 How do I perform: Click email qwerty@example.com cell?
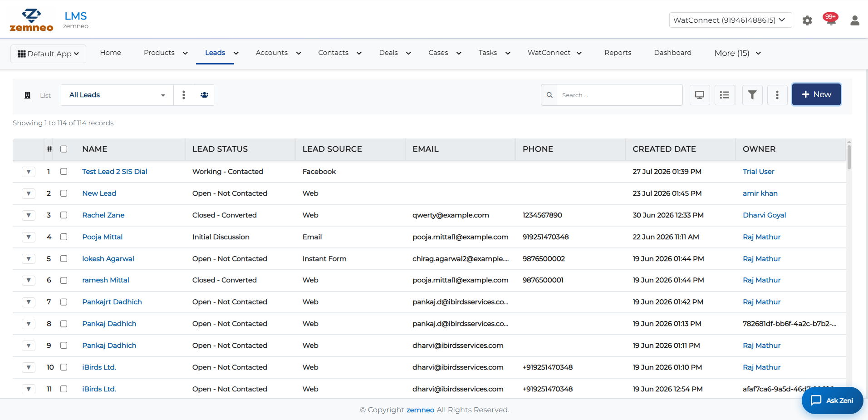(x=451, y=215)
